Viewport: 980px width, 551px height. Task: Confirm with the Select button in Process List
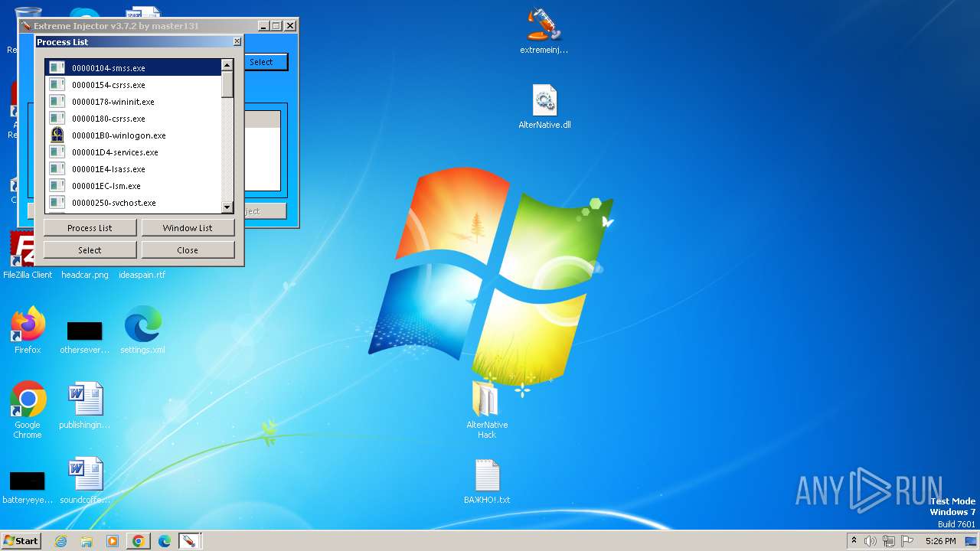(90, 249)
